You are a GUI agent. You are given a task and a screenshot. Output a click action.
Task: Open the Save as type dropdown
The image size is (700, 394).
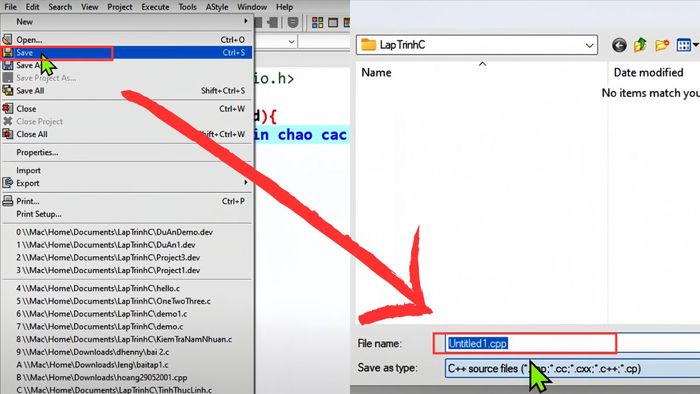tap(572, 369)
